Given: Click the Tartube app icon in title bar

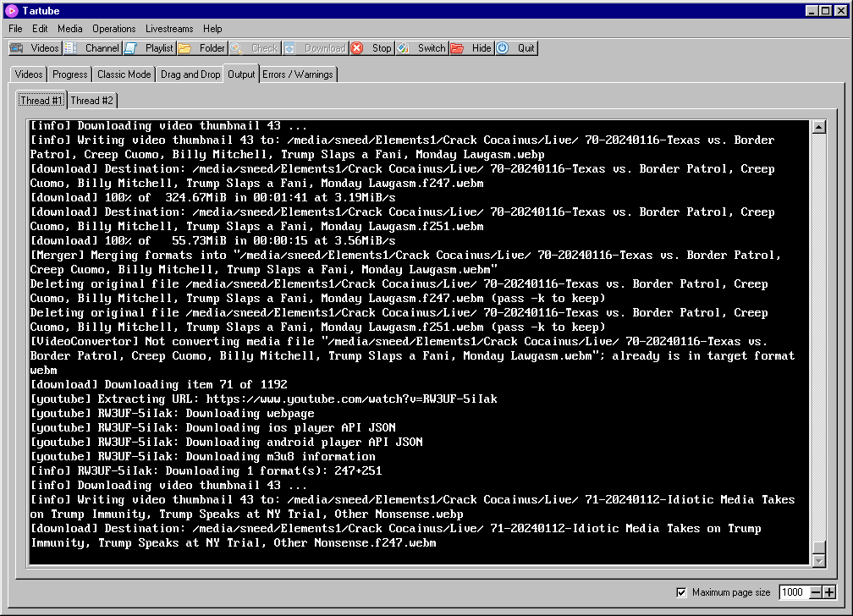Looking at the screenshot, I should tap(12, 10).
